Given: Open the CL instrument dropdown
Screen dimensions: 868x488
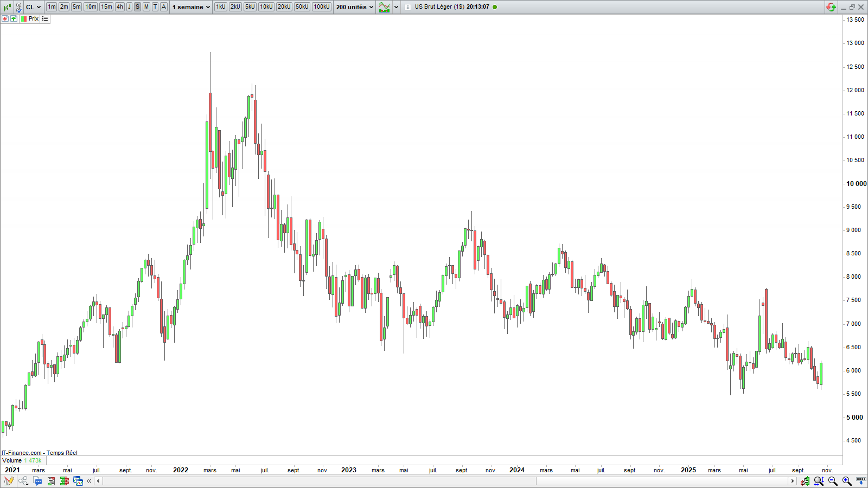Looking at the screenshot, I should coord(33,7).
